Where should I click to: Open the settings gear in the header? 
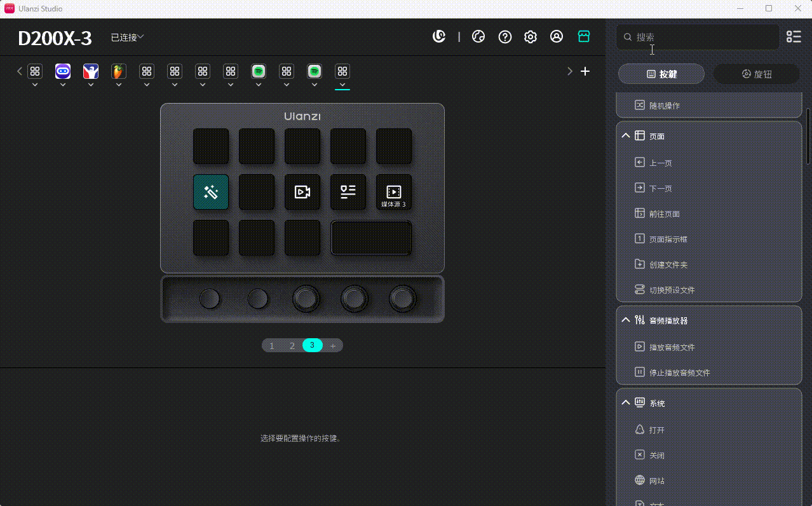tap(531, 37)
